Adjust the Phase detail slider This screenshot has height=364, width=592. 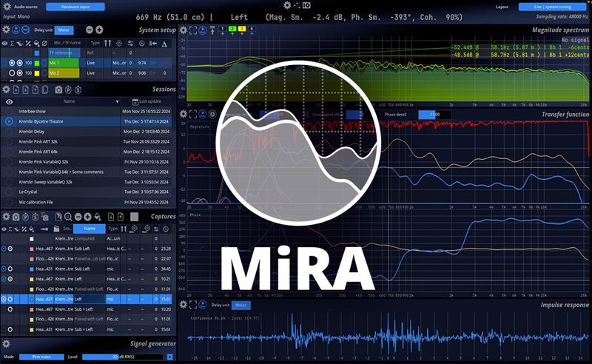434,115
